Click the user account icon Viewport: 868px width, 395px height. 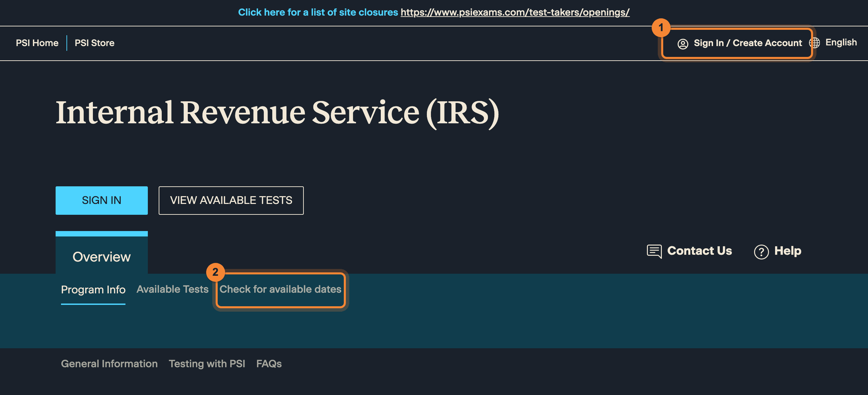point(683,44)
